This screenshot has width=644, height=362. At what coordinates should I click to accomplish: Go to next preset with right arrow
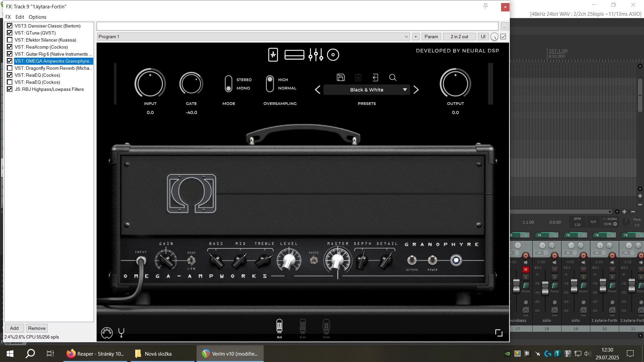[416, 90]
